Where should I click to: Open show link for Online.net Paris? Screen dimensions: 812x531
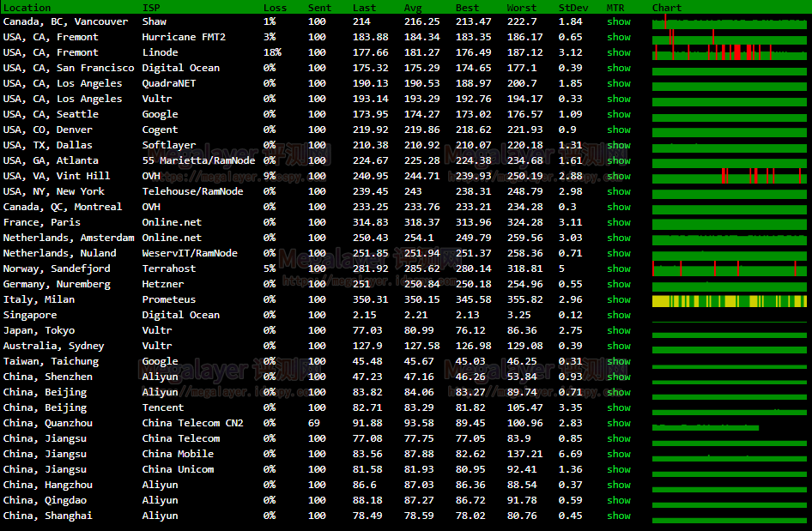click(619, 222)
